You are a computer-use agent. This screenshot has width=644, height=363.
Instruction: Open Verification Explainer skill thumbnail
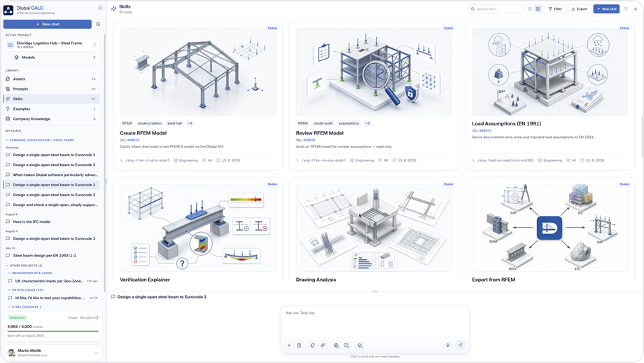(x=197, y=228)
